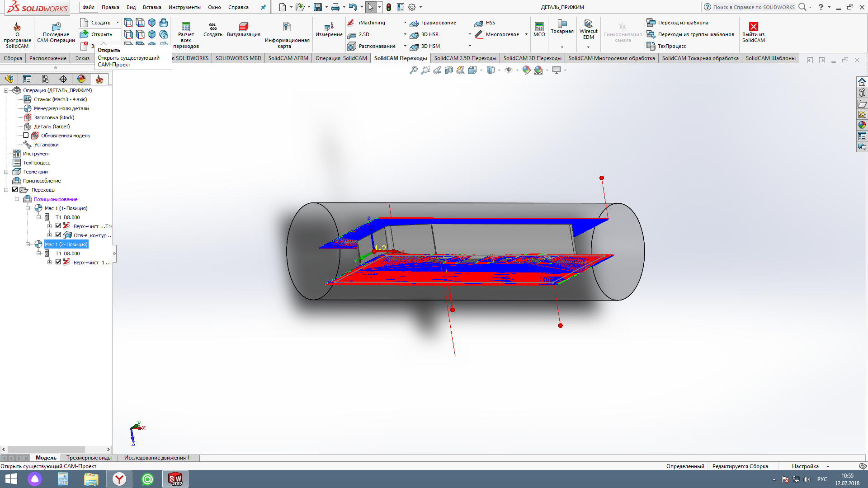Open SolidWorks 2017 in the taskbar

tap(175, 479)
